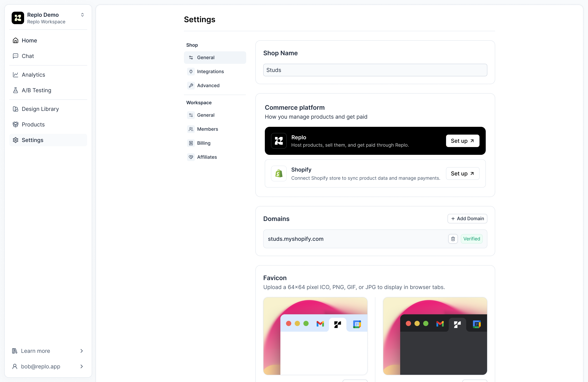Click the trash icon next to studs.myshopify.com
The width and height of the screenshot is (588, 382).
coord(453,239)
